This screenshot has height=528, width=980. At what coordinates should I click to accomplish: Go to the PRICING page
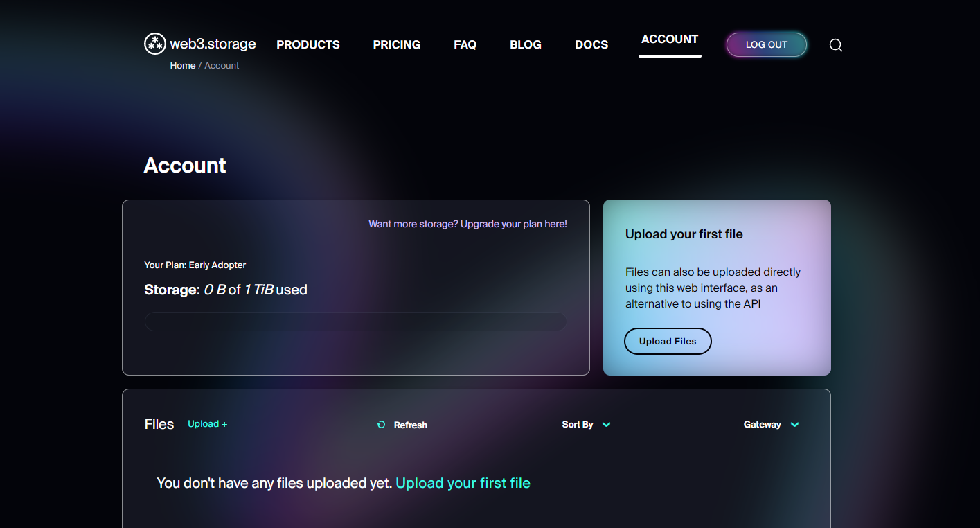396,44
